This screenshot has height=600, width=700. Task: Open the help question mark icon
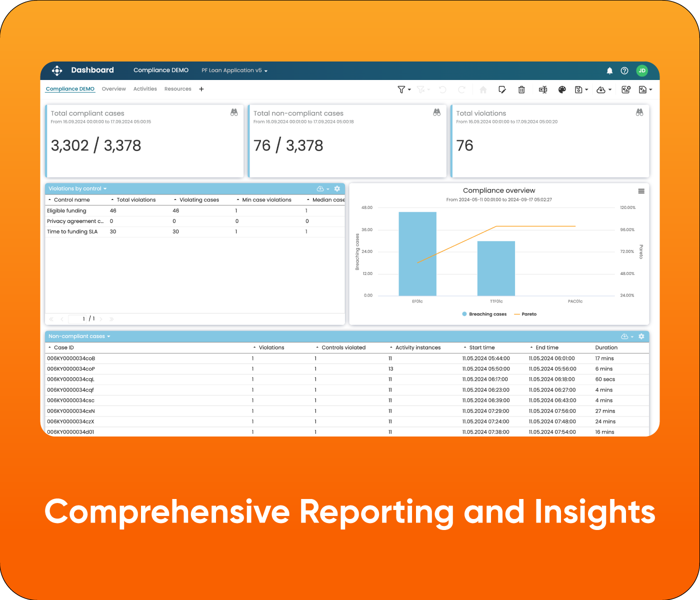coord(624,70)
